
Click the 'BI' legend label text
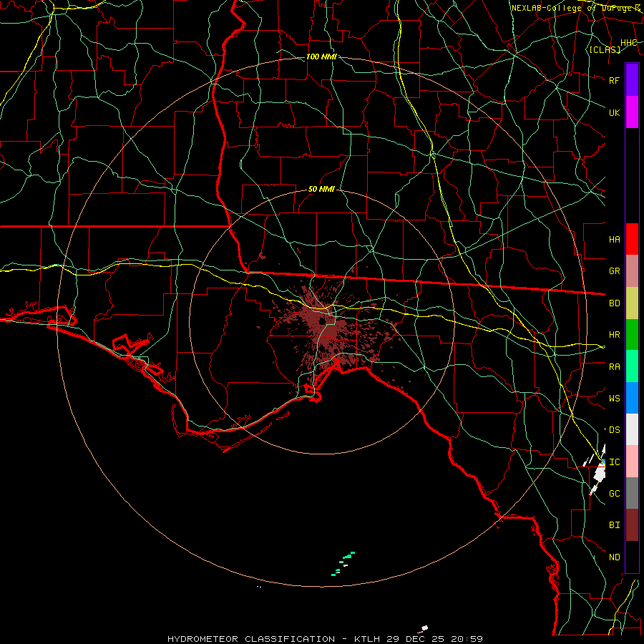coord(615,525)
